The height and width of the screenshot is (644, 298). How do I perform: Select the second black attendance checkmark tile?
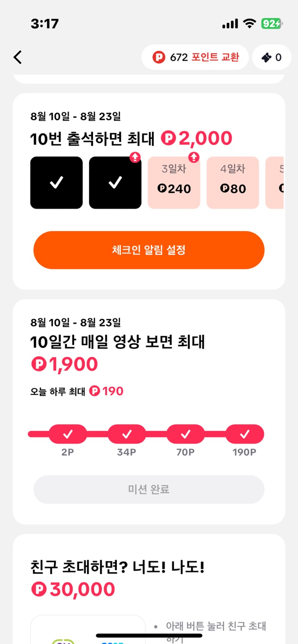click(x=115, y=182)
